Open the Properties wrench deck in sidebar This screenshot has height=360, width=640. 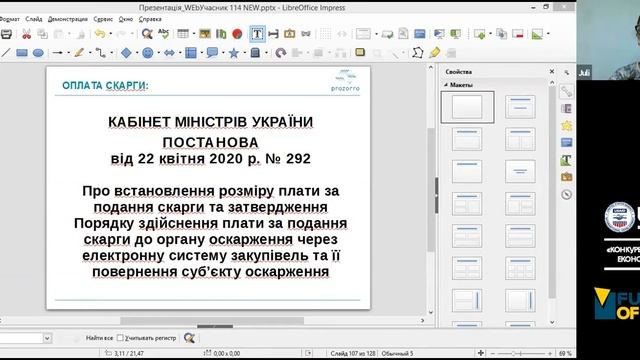tap(566, 92)
